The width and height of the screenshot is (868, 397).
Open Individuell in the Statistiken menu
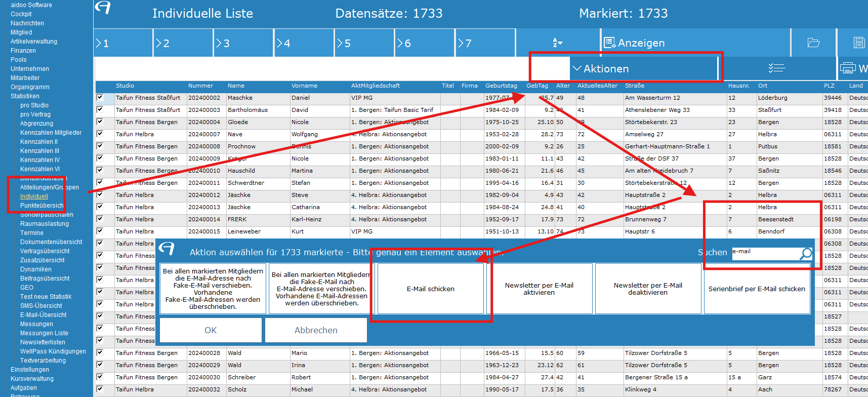[34, 196]
